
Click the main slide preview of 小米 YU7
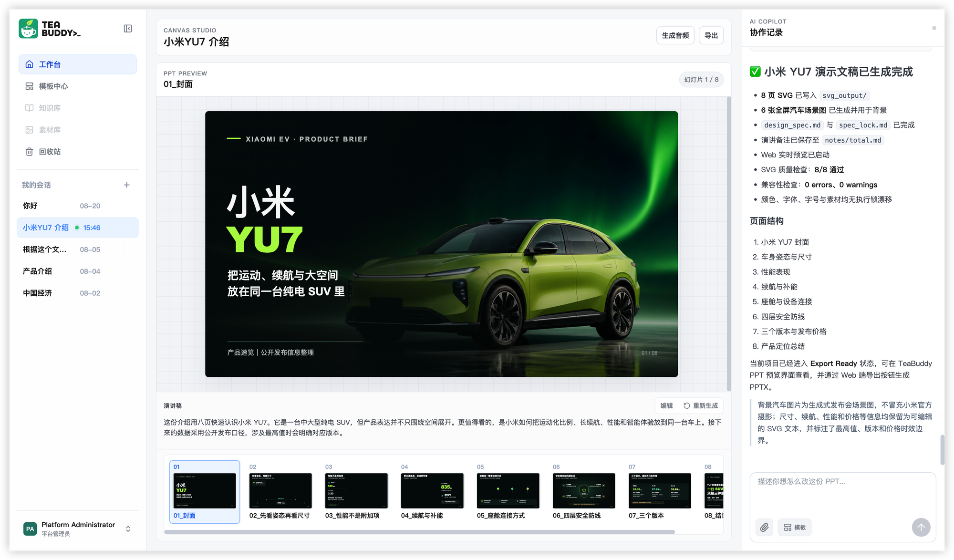pos(441,244)
